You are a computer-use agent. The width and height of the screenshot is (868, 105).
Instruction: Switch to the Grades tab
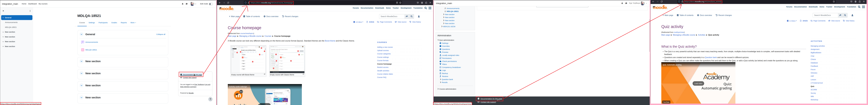[114, 23]
